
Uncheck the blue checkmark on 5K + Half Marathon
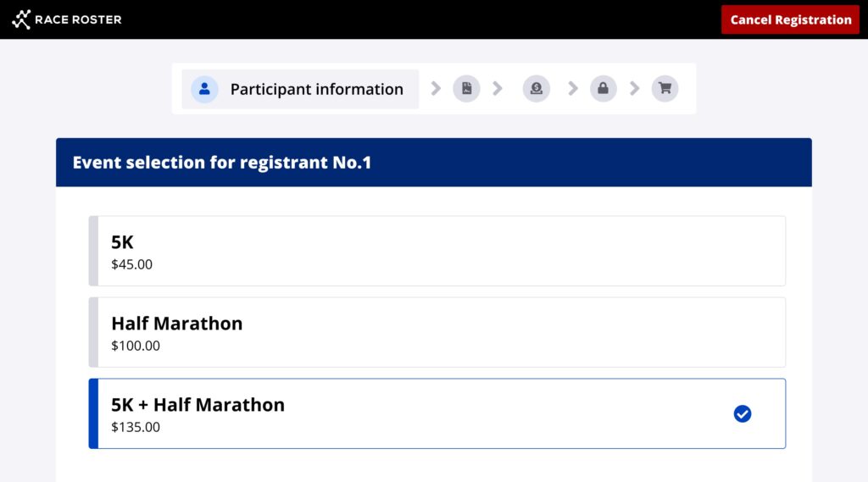click(x=743, y=413)
